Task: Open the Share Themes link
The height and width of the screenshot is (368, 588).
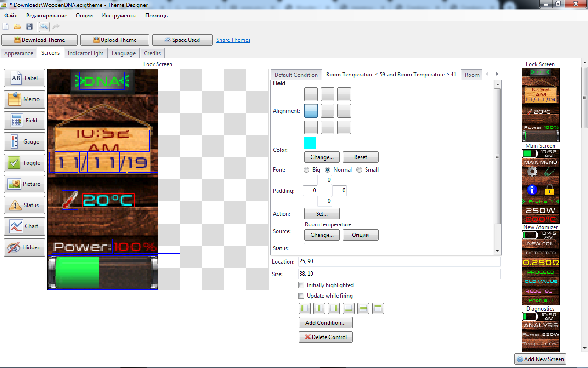Action: tap(233, 40)
